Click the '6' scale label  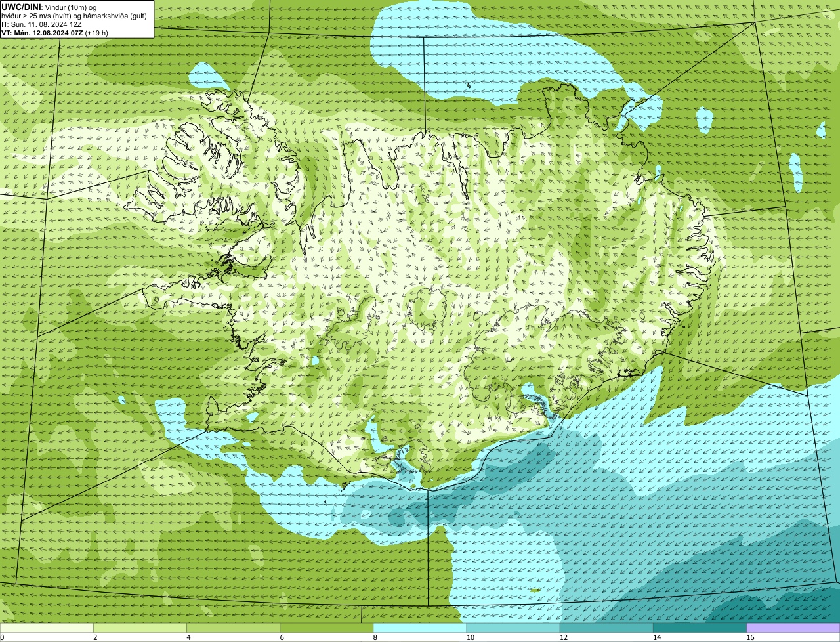(282, 637)
